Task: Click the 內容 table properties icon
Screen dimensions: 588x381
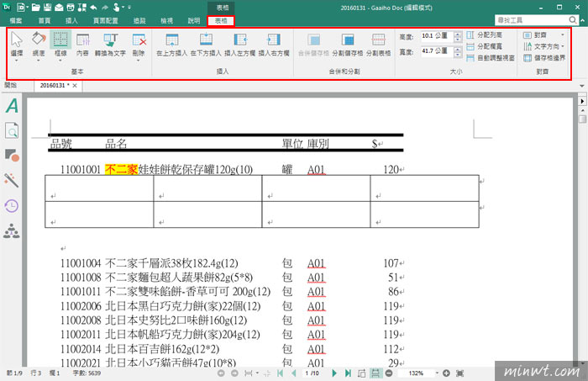Action: click(82, 40)
